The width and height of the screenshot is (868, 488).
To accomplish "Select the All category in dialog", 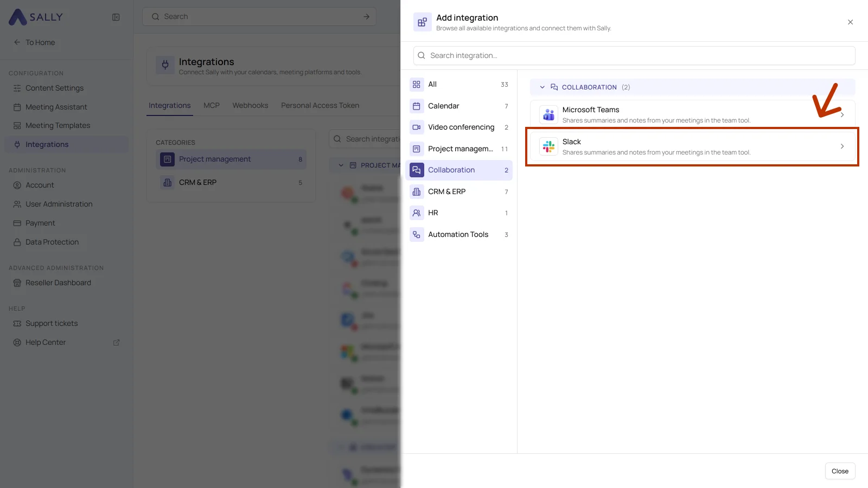I will tap(459, 84).
